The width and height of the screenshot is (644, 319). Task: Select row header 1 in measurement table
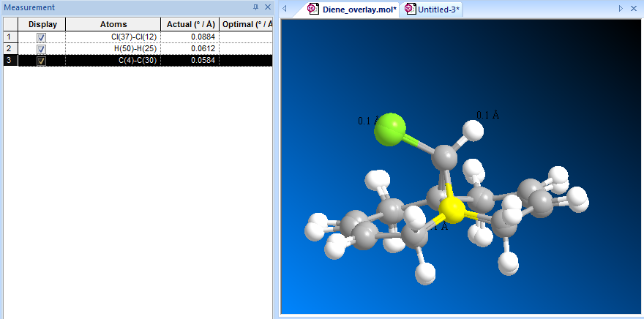[x=10, y=37]
